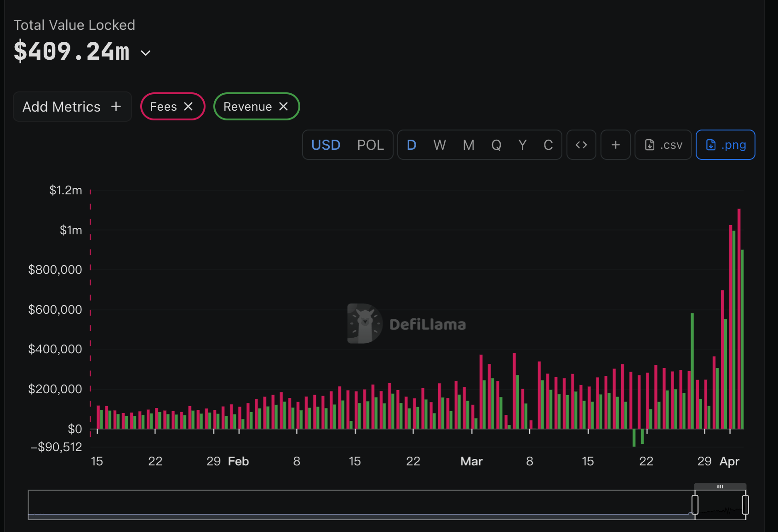Image resolution: width=778 pixels, height=532 pixels.
Task: Select monthly (M) grouping tab
Action: [x=469, y=145]
